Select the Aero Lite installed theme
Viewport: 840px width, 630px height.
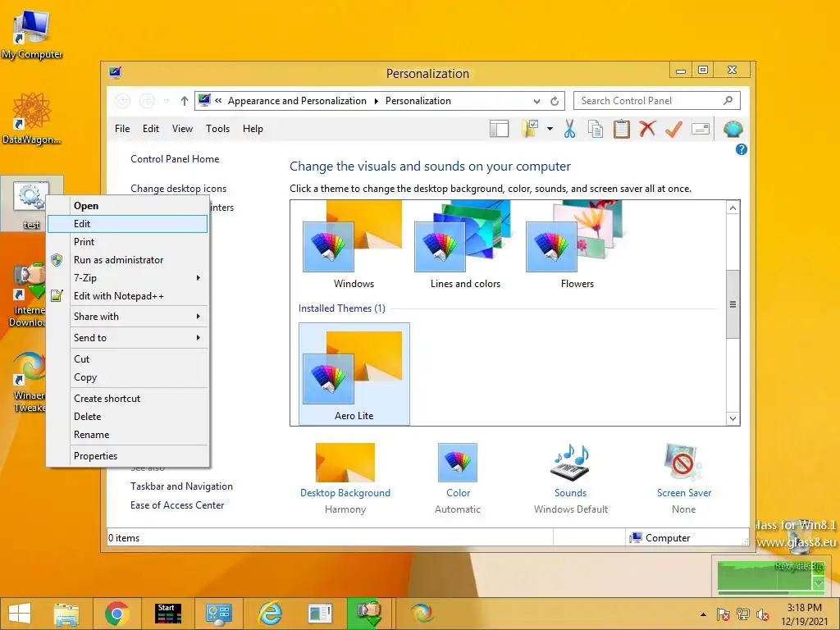(354, 374)
